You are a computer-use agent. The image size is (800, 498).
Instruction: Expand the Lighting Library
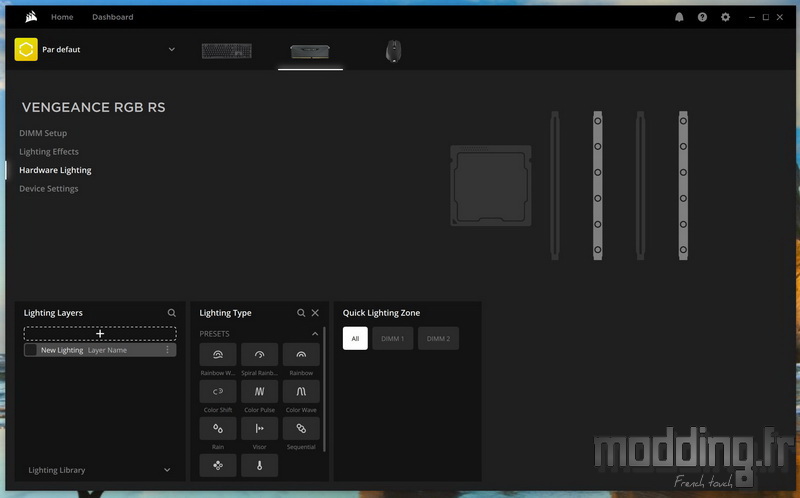click(x=167, y=470)
